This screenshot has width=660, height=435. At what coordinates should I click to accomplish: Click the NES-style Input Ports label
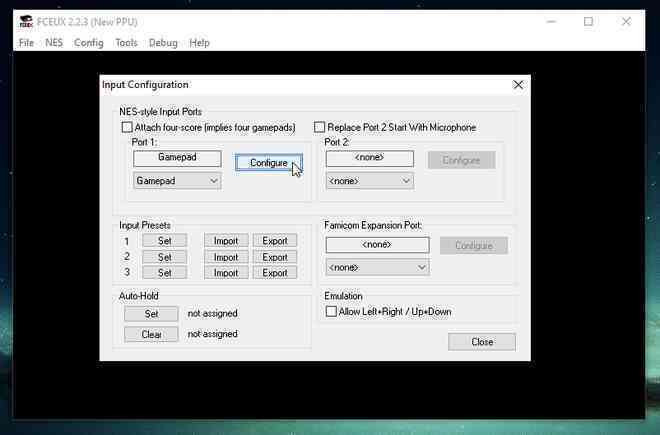pyautogui.click(x=160, y=112)
